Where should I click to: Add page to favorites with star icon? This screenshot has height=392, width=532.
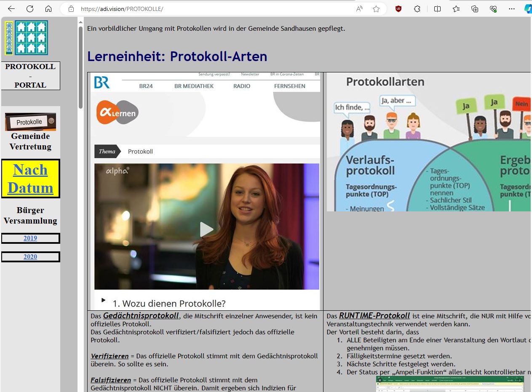click(x=376, y=9)
